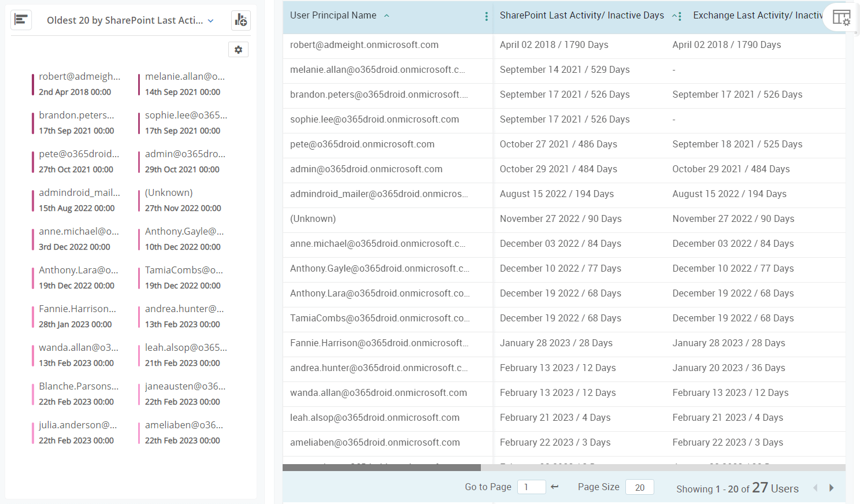Open the chart settings gear icon

238,49
